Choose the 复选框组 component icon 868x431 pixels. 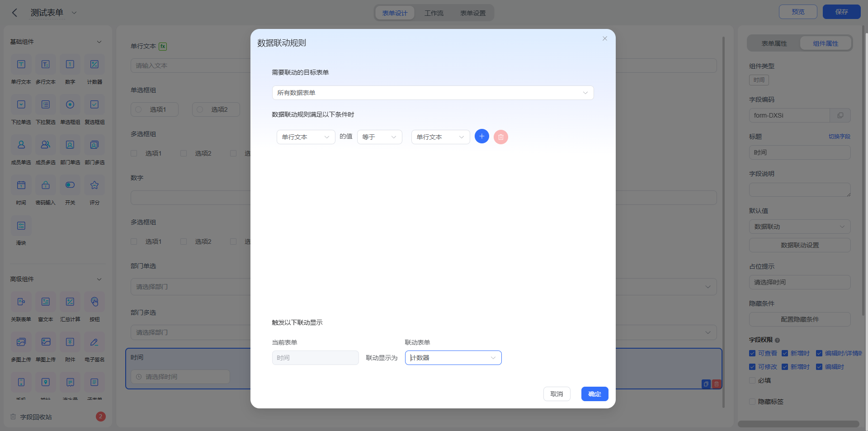[x=94, y=105]
